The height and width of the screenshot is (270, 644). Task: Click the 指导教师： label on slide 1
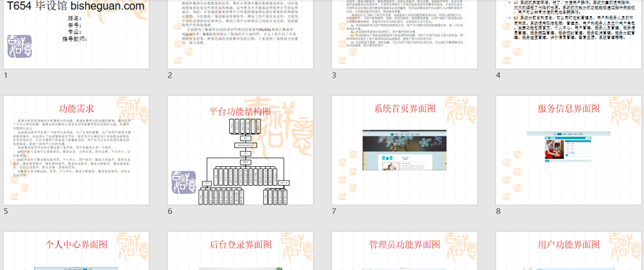[x=75, y=39]
